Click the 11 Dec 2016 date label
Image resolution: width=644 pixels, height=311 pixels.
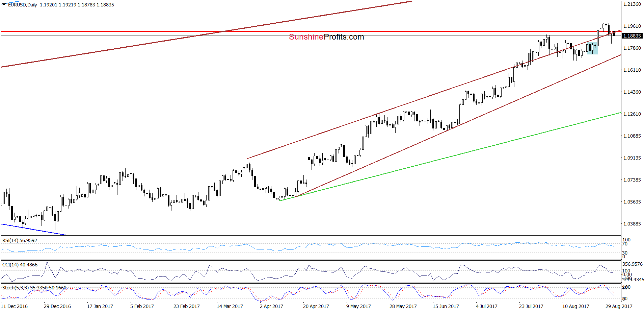[x=14, y=306]
